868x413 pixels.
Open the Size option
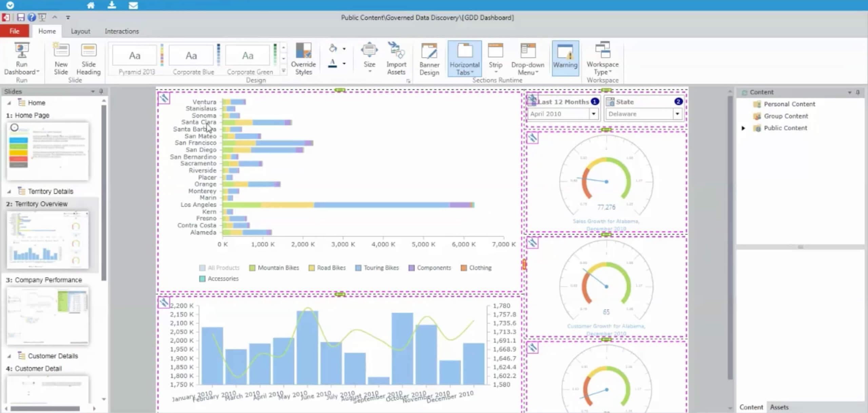coord(369,58)
